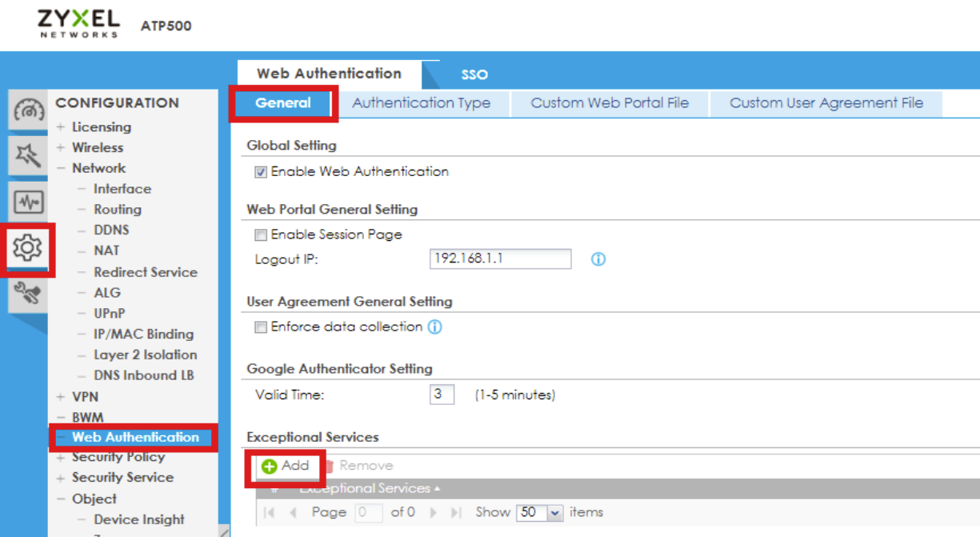Viewport: 980px width, 537px height.
Task: Expand the Licensing tree node
Action: tap(62, 127)
